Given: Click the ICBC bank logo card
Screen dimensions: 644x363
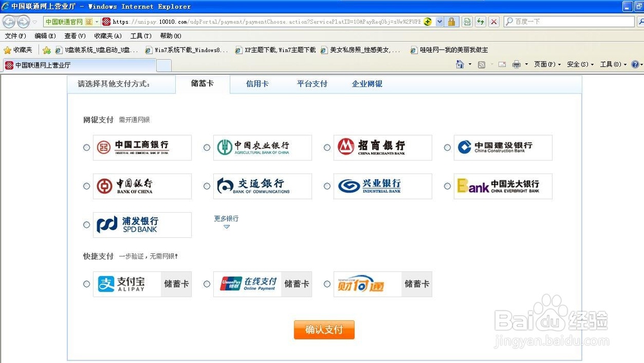Looking at the screenshot, I should click(x=142, y=148).
